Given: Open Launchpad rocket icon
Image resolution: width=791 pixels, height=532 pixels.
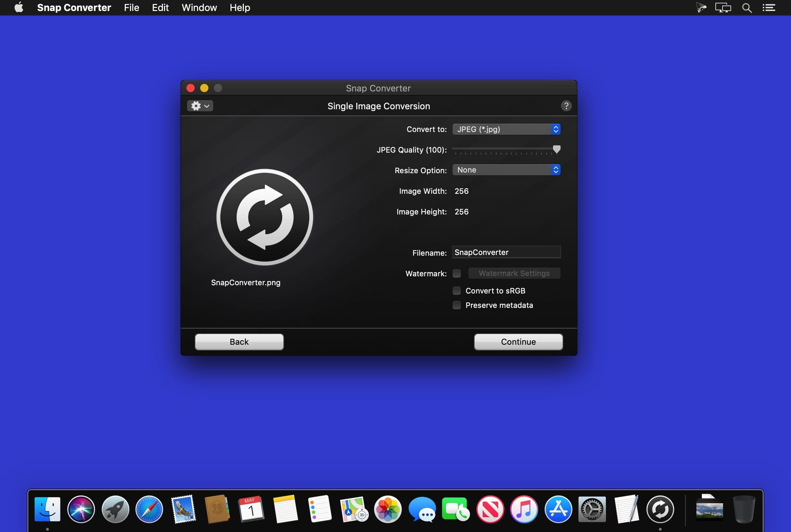Looking at the screenshot, I should tap(115, 509).
